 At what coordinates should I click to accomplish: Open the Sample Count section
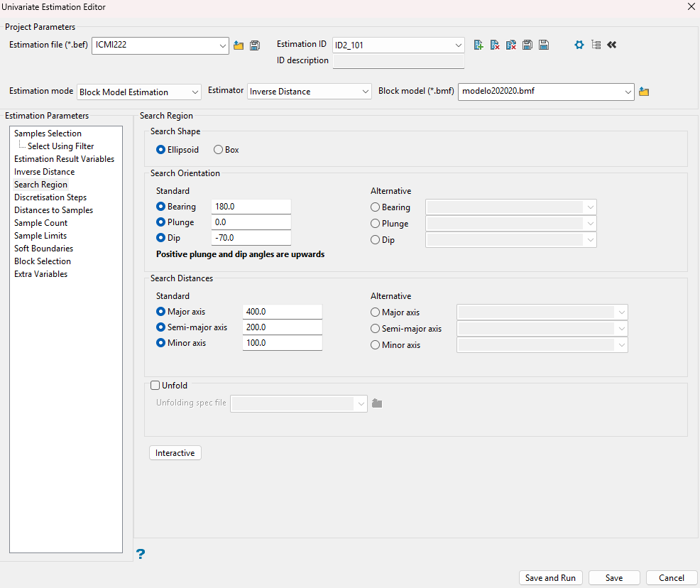coord(40,223)
